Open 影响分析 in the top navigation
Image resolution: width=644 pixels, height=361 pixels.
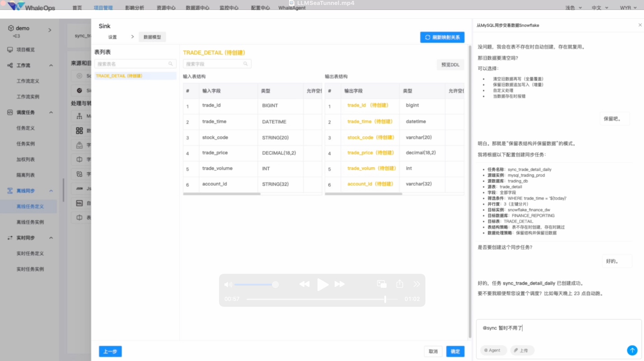pos(135,8)
